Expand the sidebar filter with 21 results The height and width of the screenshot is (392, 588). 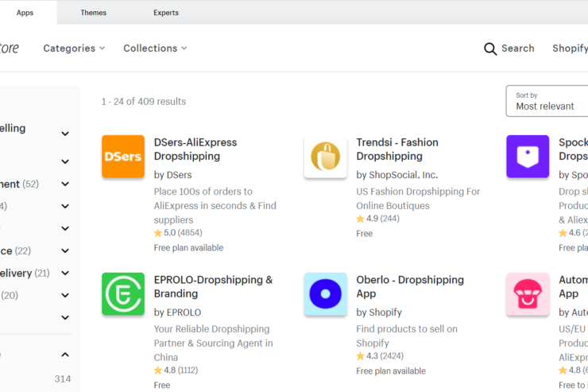[x=65, y=274]
